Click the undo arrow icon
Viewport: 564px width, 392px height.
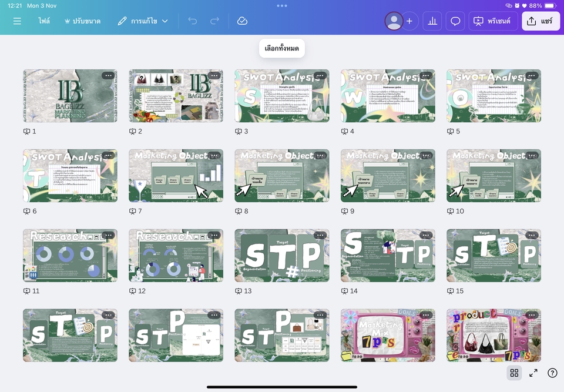[x=193, y=21]
